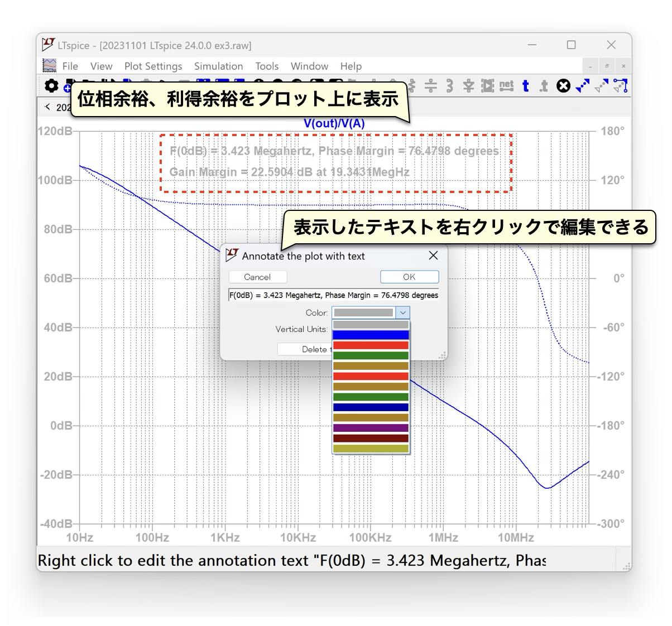Image resolution: width=672 pixels, height=626 pixels.
Task: Choose the gray swatch in color list
Action: [x=371, y=325]
